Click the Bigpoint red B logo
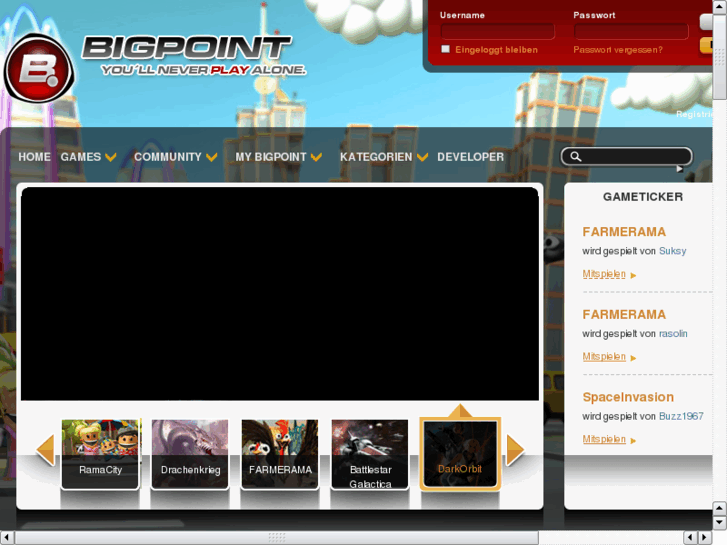Image resolution: width=727 pixels, height=545 pixels. coord(39,69)
